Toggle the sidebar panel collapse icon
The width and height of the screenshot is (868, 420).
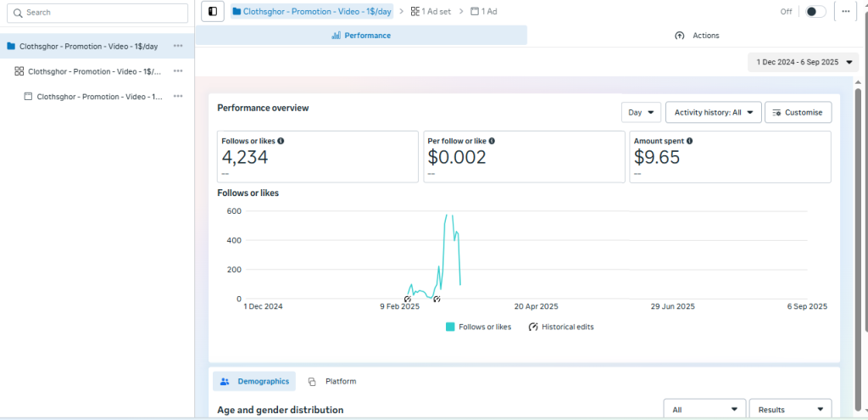(x=212, y=11)
